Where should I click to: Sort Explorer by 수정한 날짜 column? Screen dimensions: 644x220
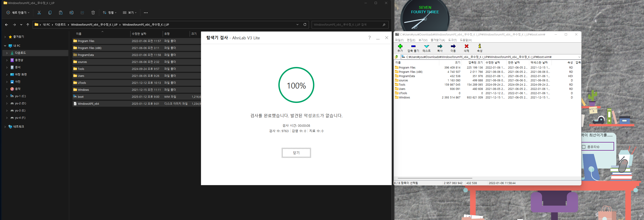[x=146, y=34]
